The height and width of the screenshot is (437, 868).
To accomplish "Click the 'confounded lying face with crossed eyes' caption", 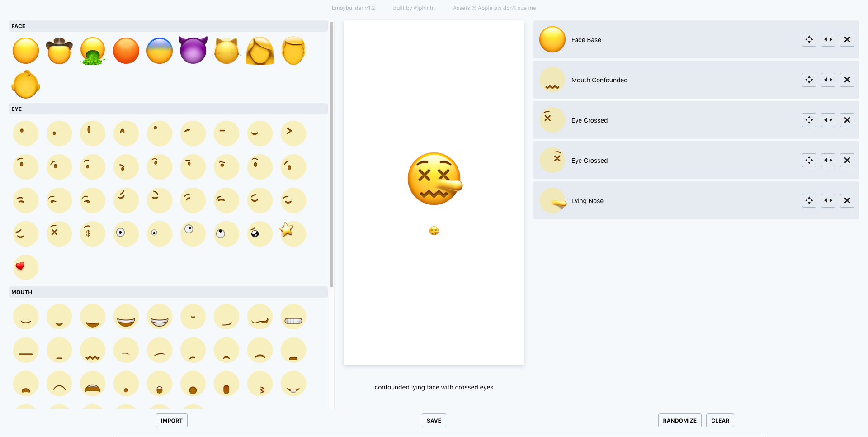I will coord(434,387).
